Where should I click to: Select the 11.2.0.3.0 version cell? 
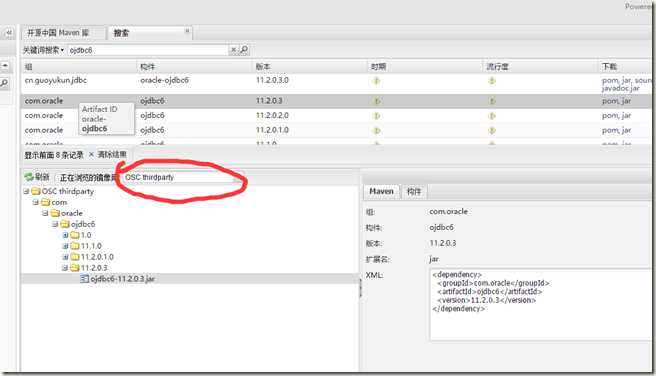coord(272,80)
